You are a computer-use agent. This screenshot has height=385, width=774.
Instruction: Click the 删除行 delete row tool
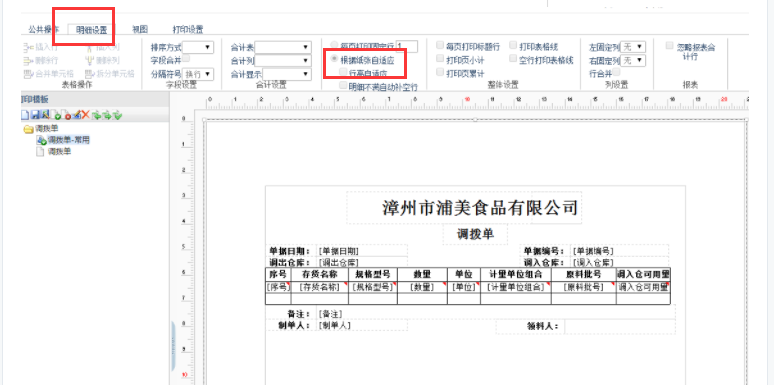(x=40, y=61)
